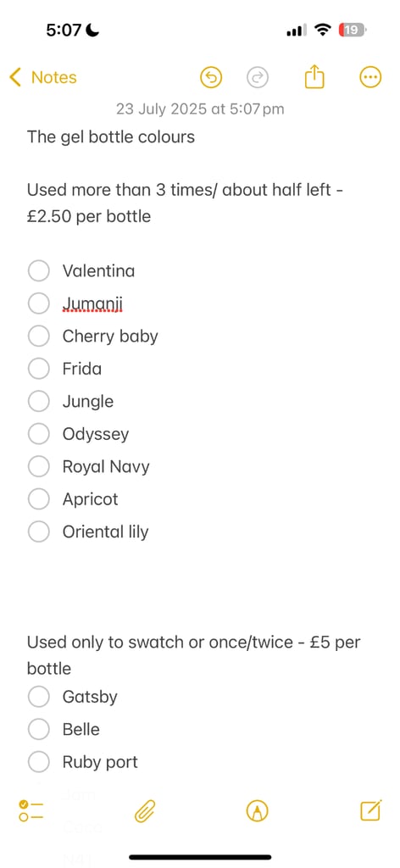Viewport: 400px width, 868px height.
Task: Tap the battery indicator in status bar
Action: [353, 30]
